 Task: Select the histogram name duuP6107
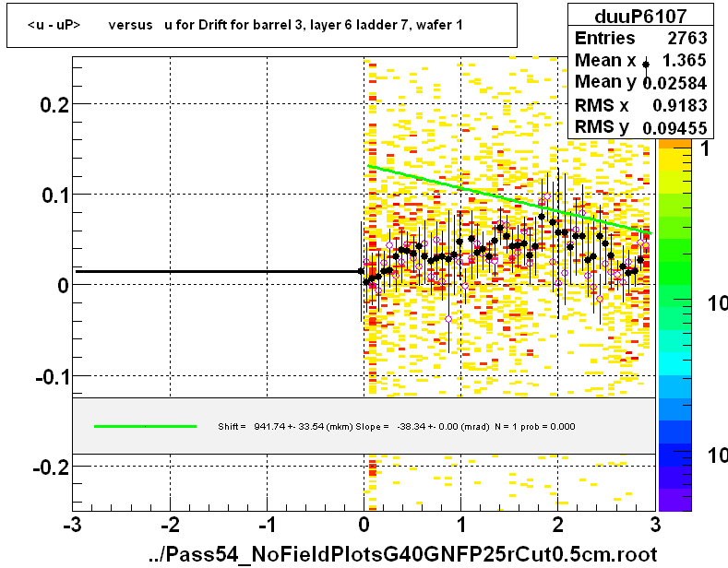pos(640,17)
